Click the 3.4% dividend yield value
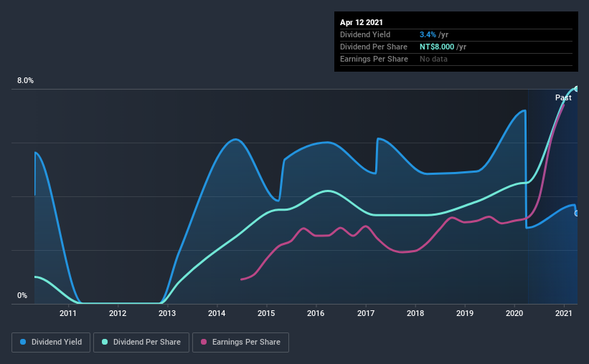Screen dimensions: 589x364 (428, 34)
